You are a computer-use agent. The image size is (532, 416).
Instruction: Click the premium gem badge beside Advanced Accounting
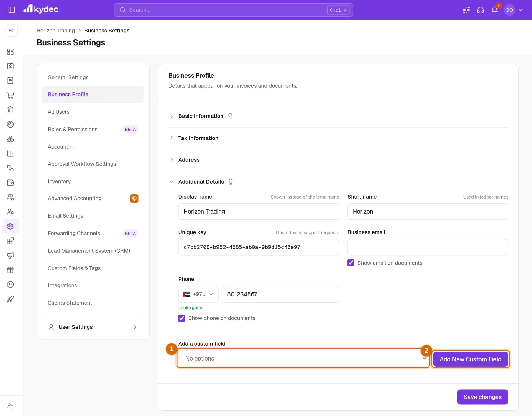[134, 198]
